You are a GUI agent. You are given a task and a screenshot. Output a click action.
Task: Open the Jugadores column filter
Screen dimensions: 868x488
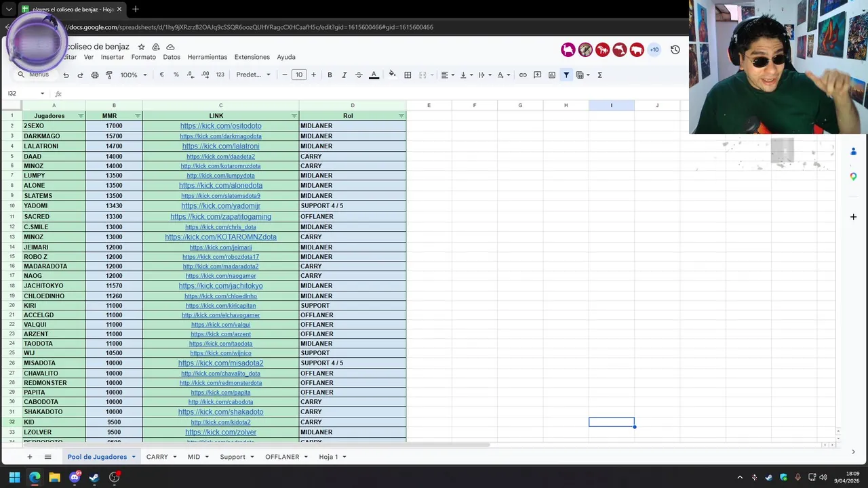(81, 116)
